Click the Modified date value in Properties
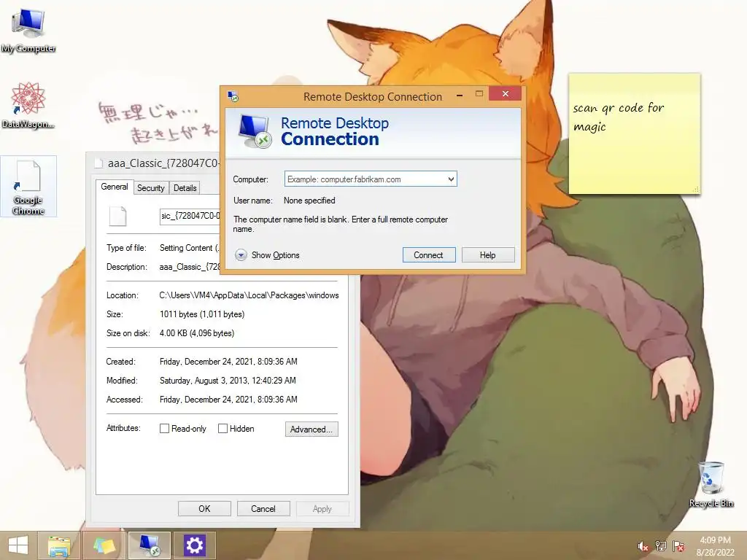Image resolution: width=747 pixels, height=560 pixels. coord(228,381)
